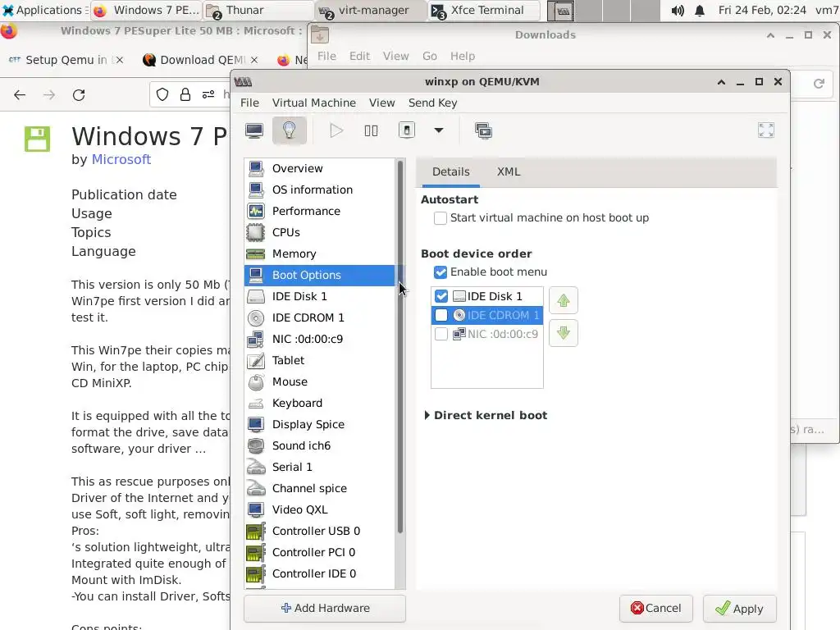Select NIC :0d:00:c9 in sidebar list
The height and width of the screenshot is (630, 840).
pos(320,339)
